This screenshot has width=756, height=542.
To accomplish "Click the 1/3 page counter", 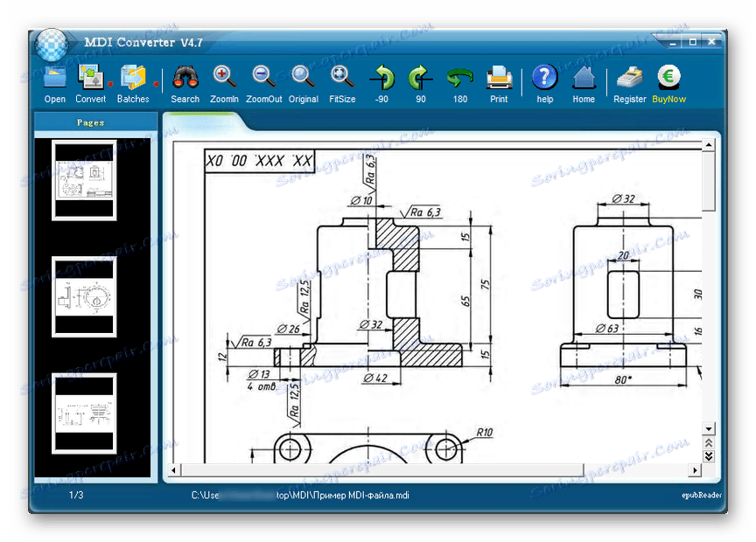I will pos(76,495).
